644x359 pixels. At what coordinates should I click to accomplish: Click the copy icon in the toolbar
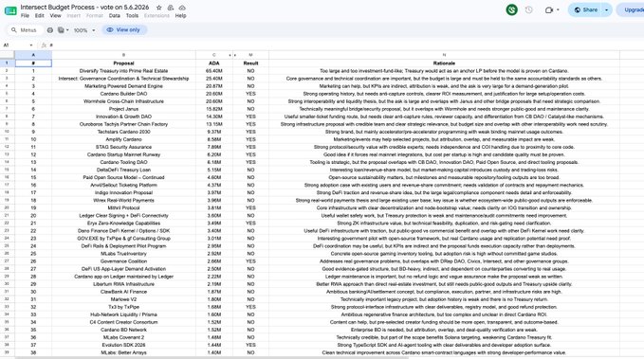(61, 30)
